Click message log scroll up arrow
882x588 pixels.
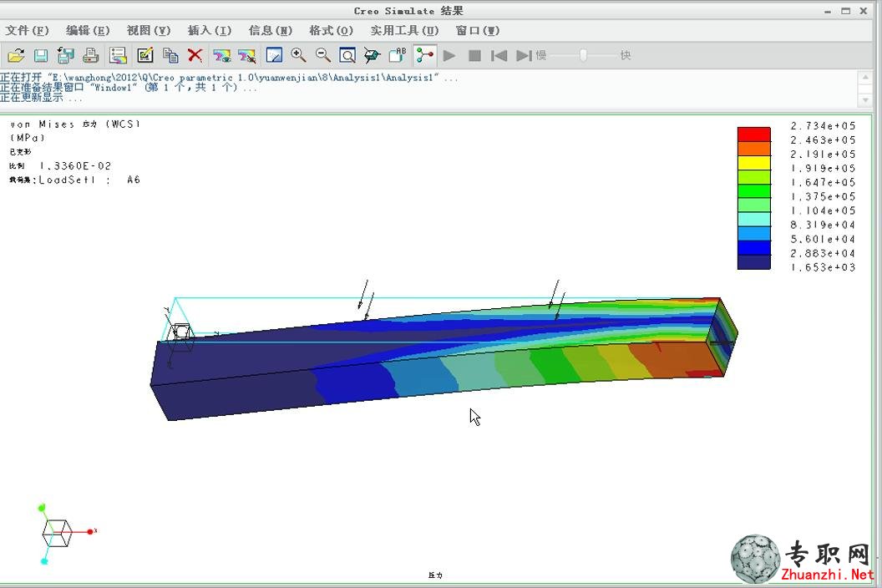[865, 77]
